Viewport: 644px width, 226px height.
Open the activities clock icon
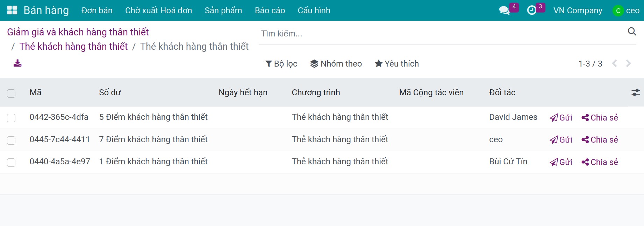pyautogui.click(x=531, y=10)
